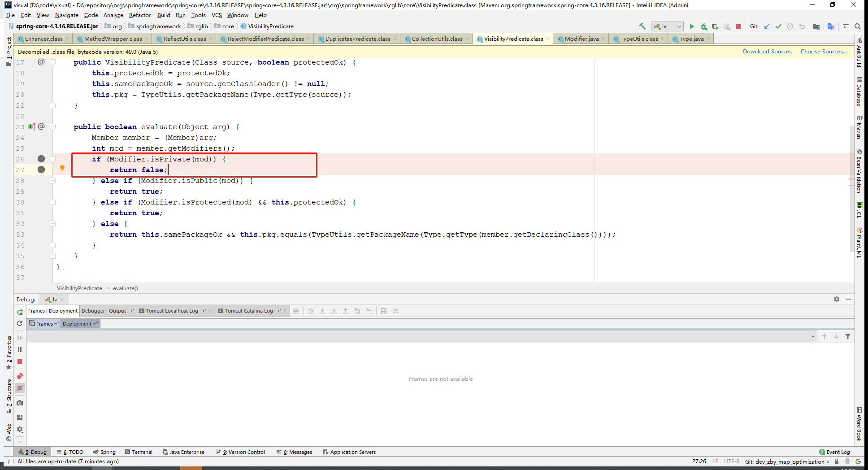Change file encoding UTF-8 in status bar

click(x=731, y=461)
